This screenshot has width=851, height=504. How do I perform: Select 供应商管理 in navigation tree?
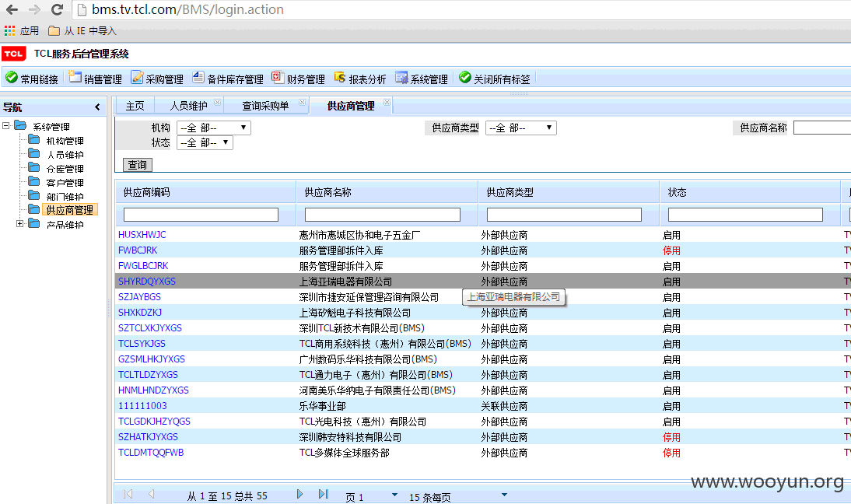tap(69, 210)
